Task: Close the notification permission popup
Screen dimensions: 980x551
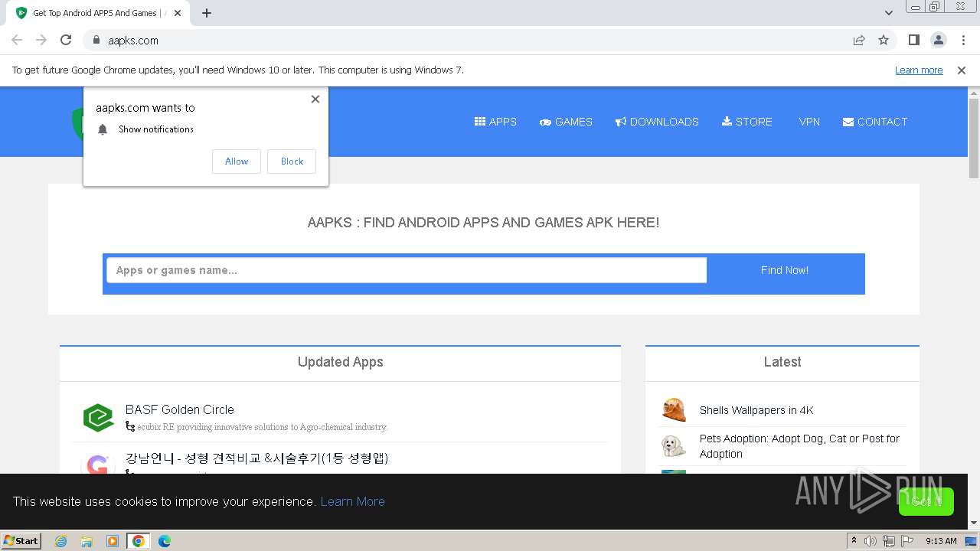Action: tap(315, 99)
